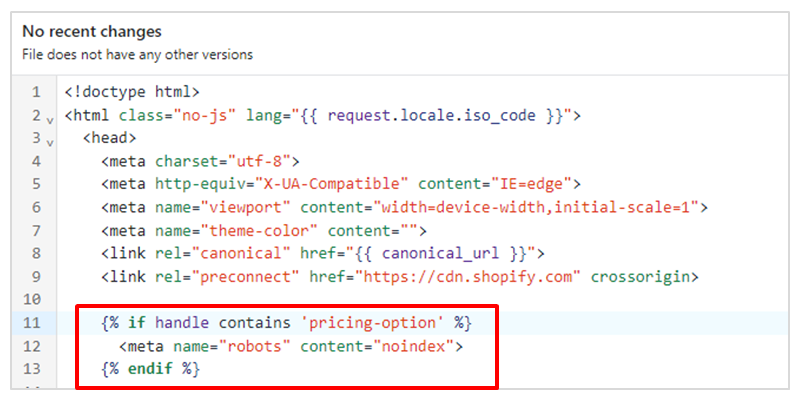Place cursor on theme-color meta name

(x=259, y=230)
